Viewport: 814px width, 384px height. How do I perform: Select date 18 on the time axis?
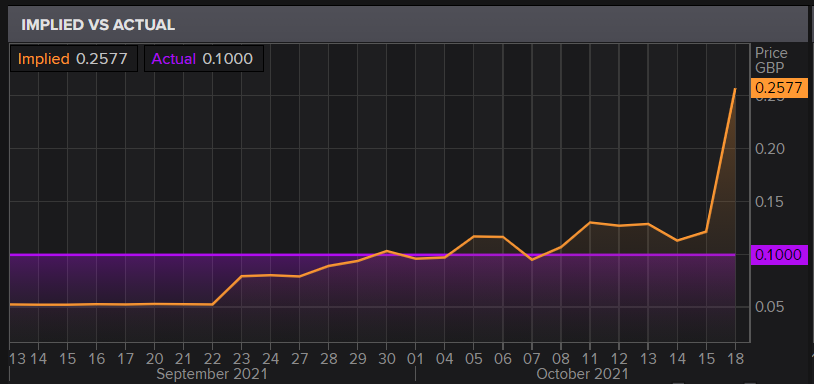[735, 359]
